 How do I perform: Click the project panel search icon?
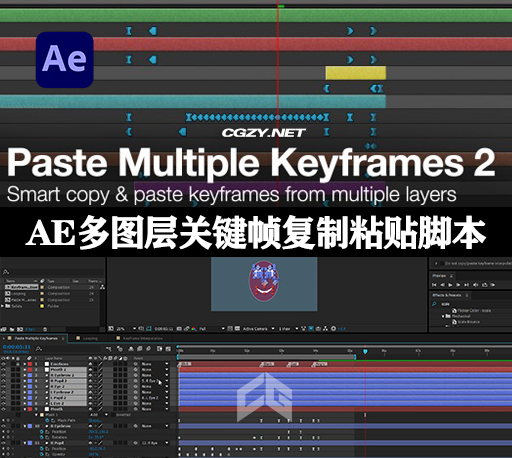[x=6, y=272]
